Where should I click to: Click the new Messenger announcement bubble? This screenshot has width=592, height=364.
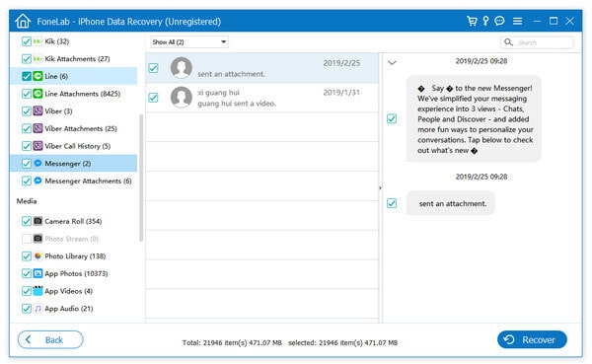(x=474, y=119)
